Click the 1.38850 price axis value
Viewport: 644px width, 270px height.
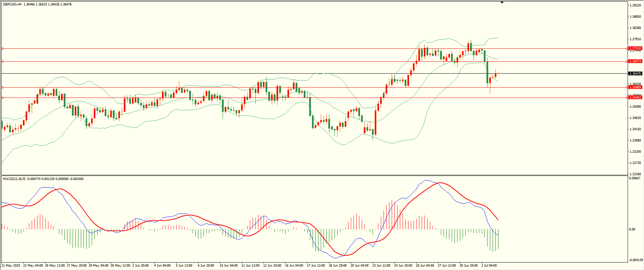coord(635,17)
